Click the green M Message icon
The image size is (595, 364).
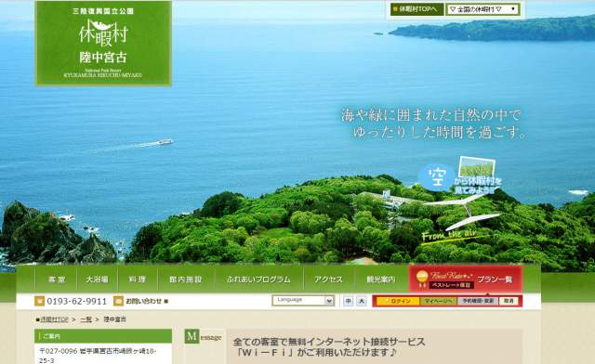192,336
